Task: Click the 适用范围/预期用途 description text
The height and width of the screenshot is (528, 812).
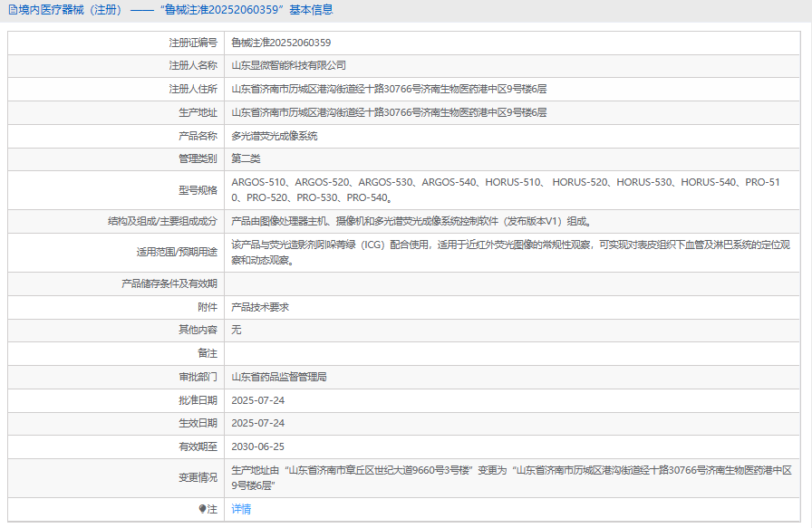Action: [x=512, y=253]
